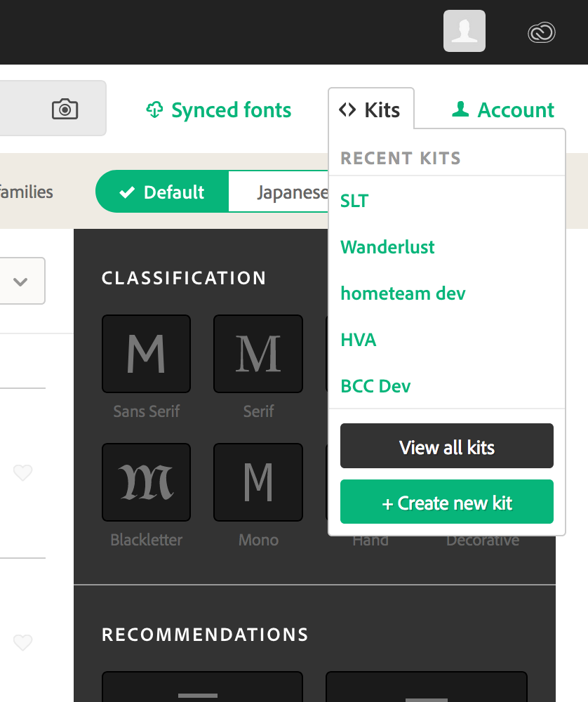Select the Sans Serif classification tile
The width and height of the screenshot is (588, 702).
tap(147, 354)
